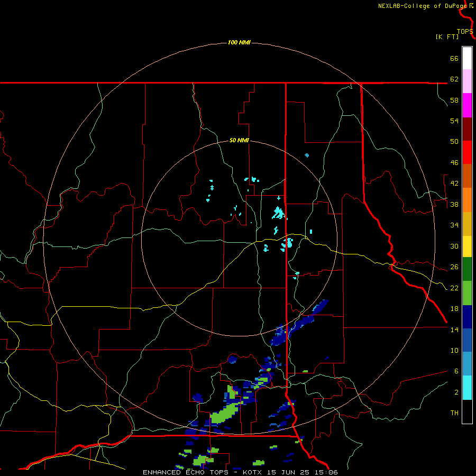Image resolution: width=476 pixels, height=476 pixels.
Task: Select the light green legend swatch
Action: pyautogui.click(x=467, y=293)
